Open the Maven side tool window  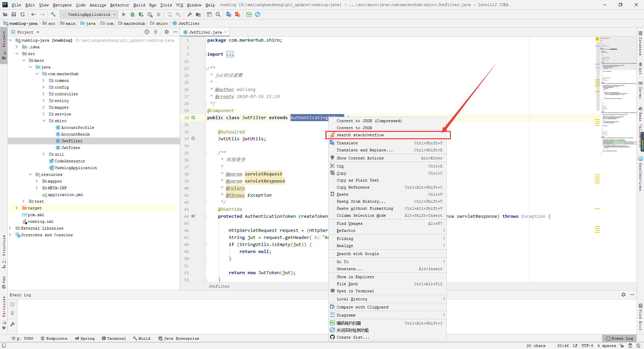pos(640,89)
